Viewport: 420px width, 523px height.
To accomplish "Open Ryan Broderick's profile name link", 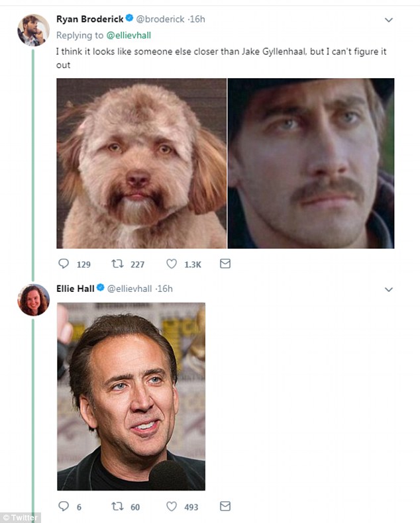I will (88, 19).
